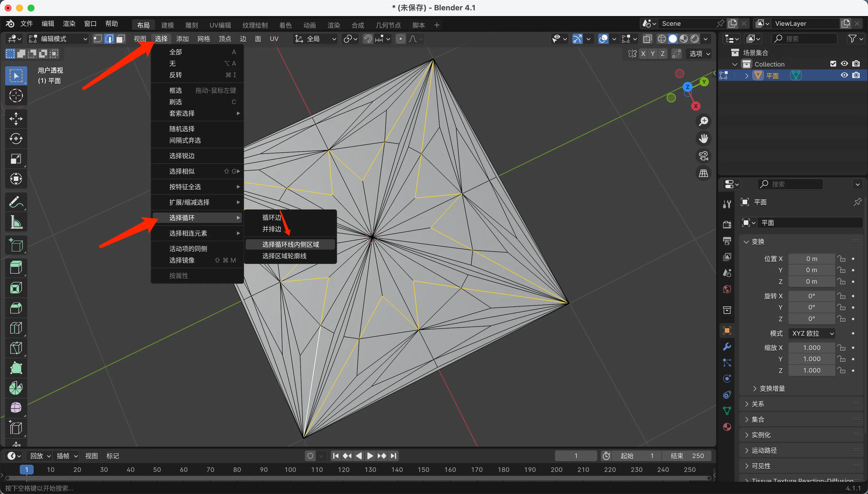The image size is (868, 494).
Task: Click the jump to last frame button
Action: [x=394, y=456]
